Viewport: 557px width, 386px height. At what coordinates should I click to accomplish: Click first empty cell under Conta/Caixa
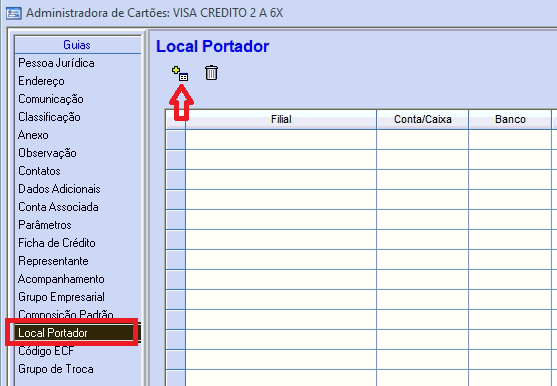[x=423, y=140]
